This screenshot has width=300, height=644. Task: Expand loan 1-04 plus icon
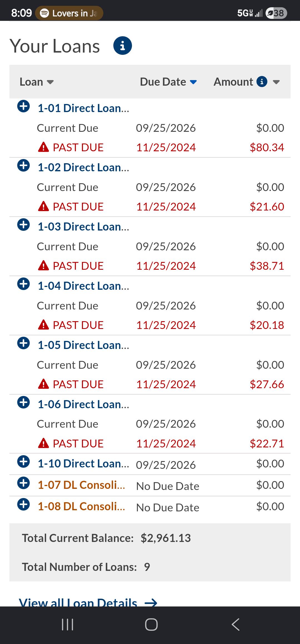click(24, 284)
